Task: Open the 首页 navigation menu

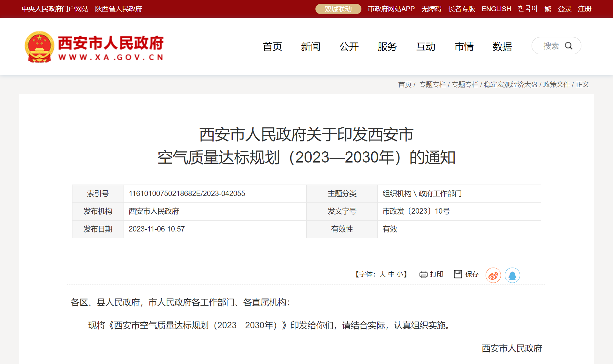Action: click(272, 47)
